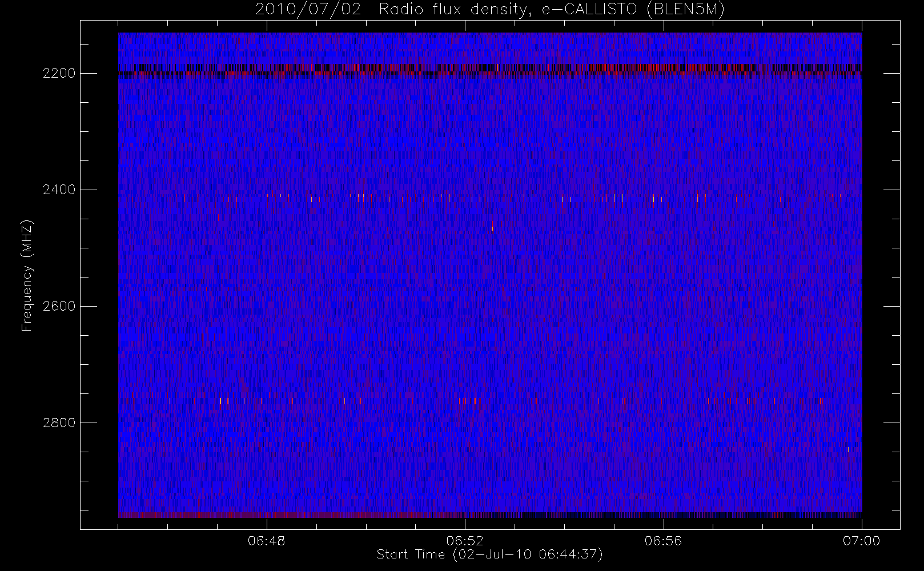The image size is (924, 571).
Task: Click the 06:56 time tick label
Action: click(x=664, y=541)
